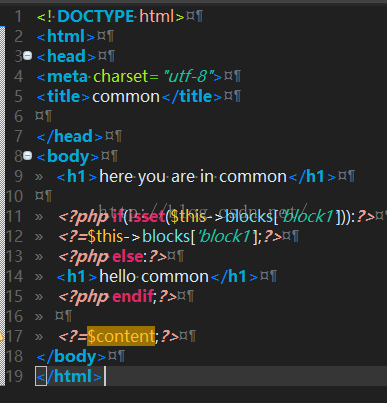This screenshot has width=387, height=403.
Task: Click $this on line 12
Action: 105,236
